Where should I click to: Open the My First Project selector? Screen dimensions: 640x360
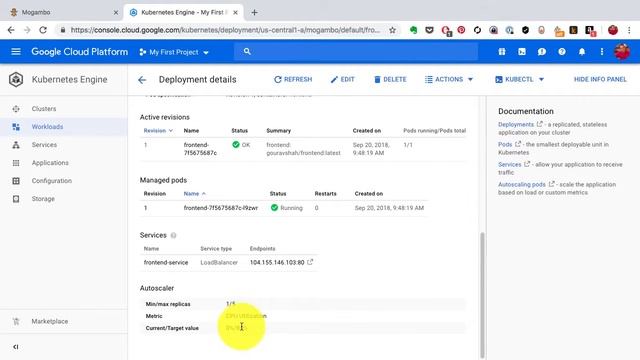tap(174, 52)
